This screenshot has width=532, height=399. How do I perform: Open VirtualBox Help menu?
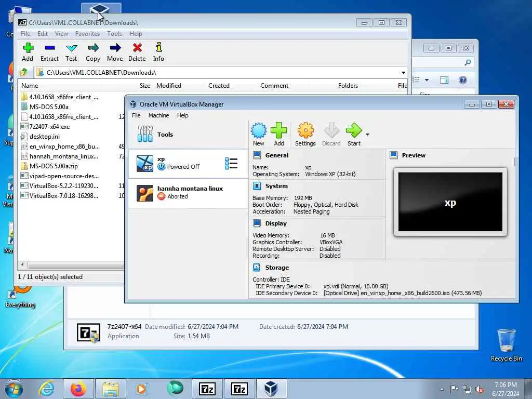pyautogui.click(x=182, y=115)
